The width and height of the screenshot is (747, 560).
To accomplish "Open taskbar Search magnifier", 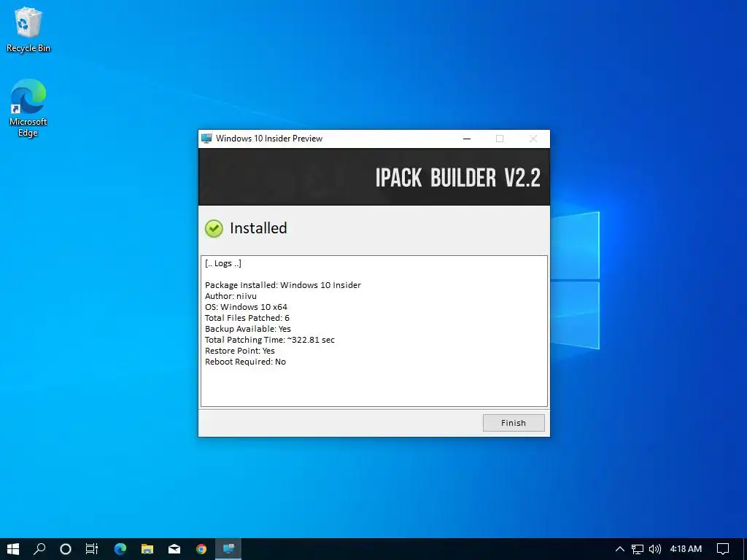I will coord(39,549).
